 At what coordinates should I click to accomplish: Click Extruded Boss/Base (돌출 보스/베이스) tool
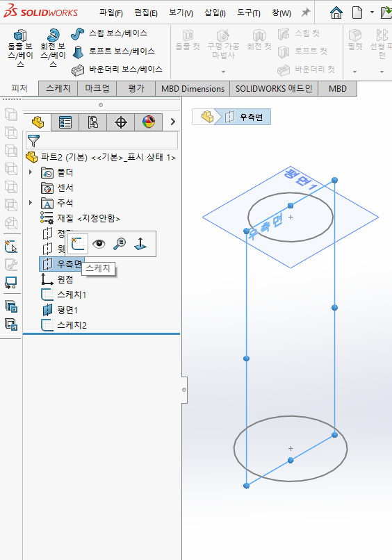(20, 48)
